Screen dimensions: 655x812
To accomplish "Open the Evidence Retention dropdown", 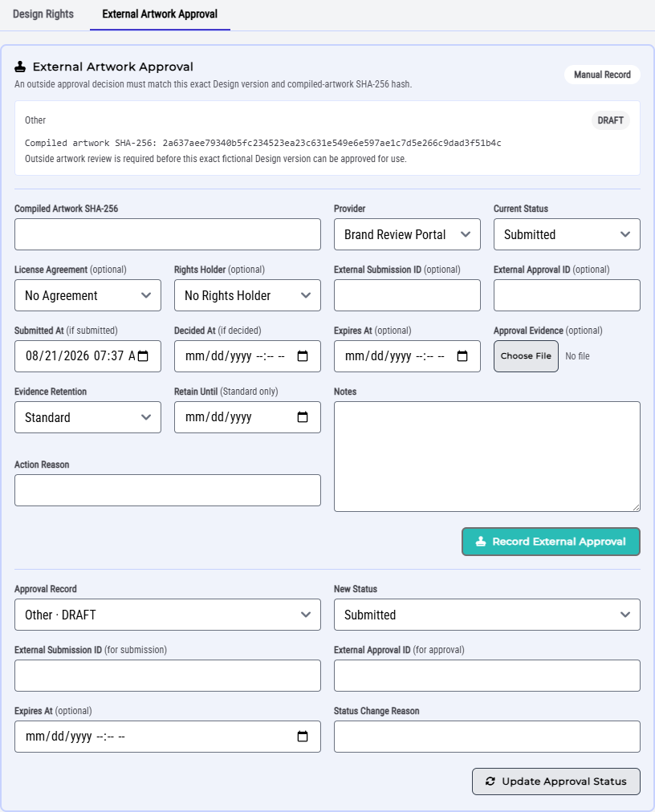I will (87, 417).
